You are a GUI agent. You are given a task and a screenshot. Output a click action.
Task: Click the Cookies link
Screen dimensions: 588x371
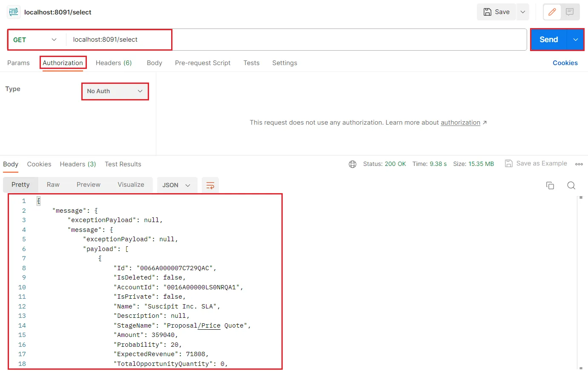[565, 63]
